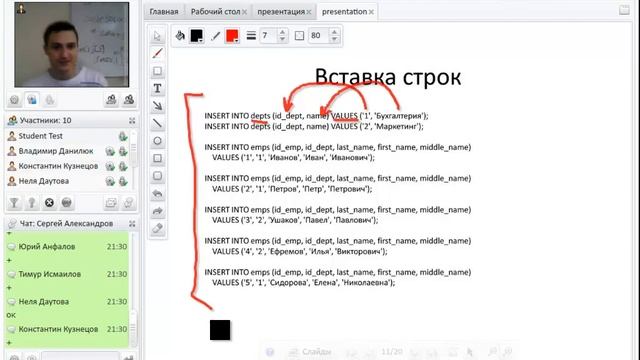Select the rounded rectangle tool

(x=157, y=176)
